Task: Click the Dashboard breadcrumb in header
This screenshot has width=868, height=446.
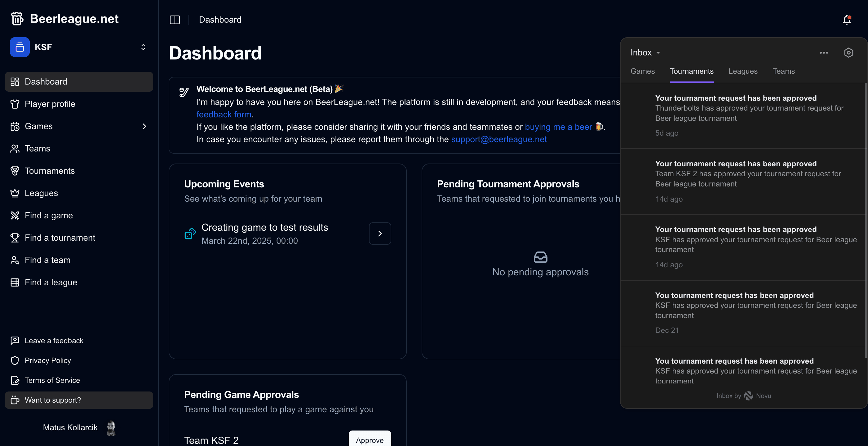Action: 220,20
